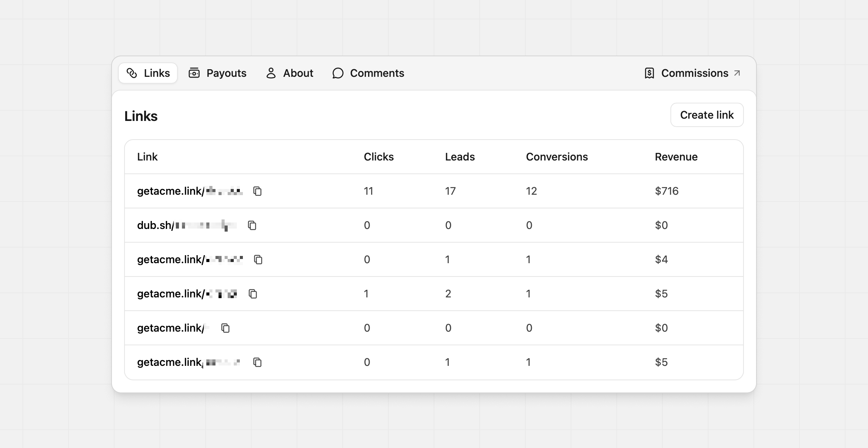Click the chain icon on Links tab

(132, 73)
